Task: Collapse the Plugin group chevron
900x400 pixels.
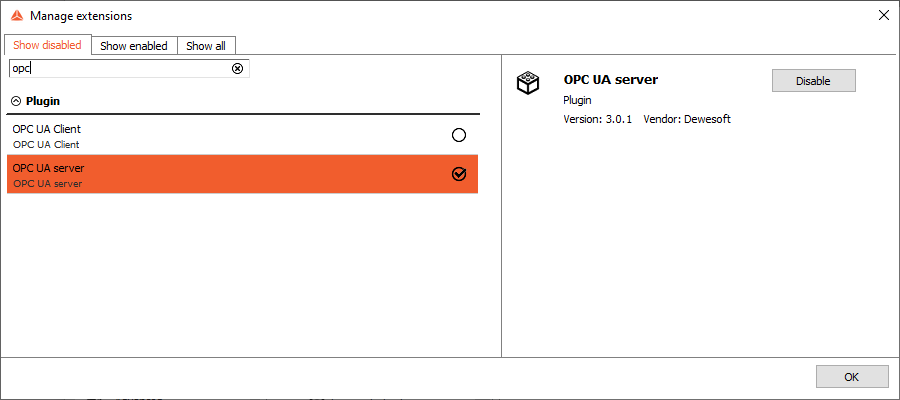Action: 16,102
